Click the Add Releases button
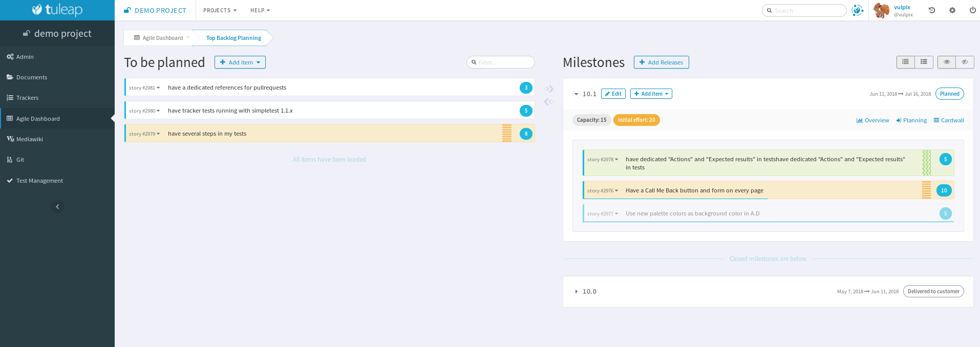This screenshot has width=980, height=347. (x=661, y=62)
